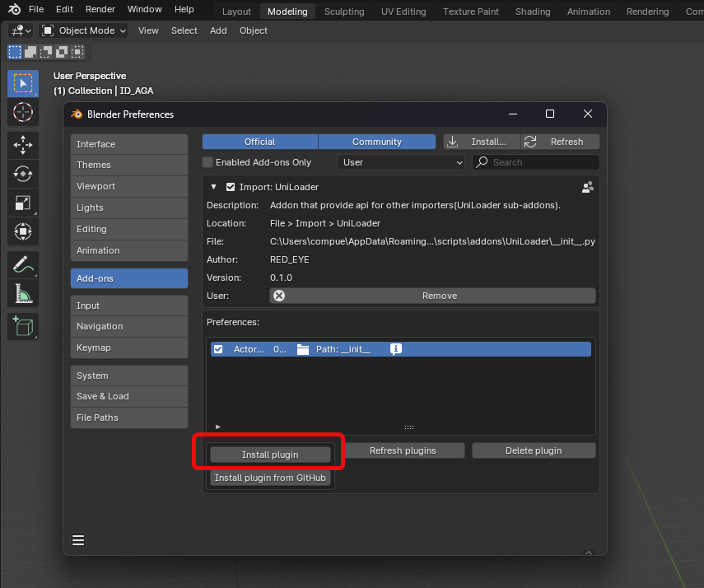Open the Help menu

pos(184,9)
